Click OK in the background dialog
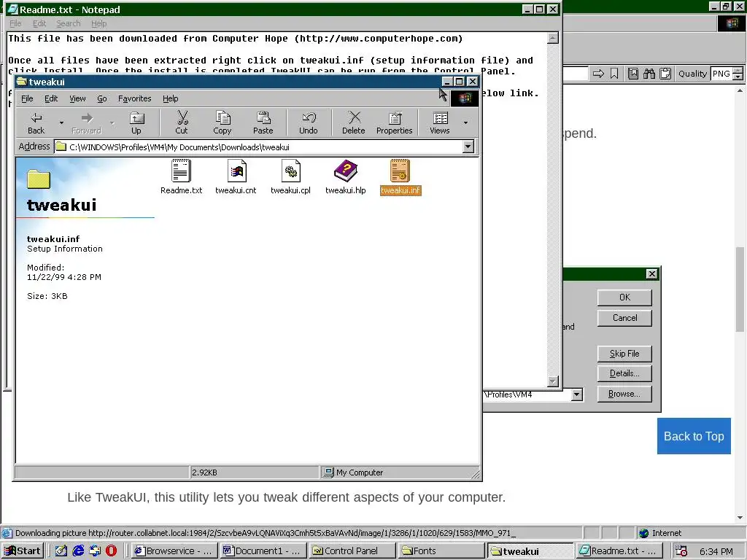Screen dimensions: 747x560 coord(624,297)
